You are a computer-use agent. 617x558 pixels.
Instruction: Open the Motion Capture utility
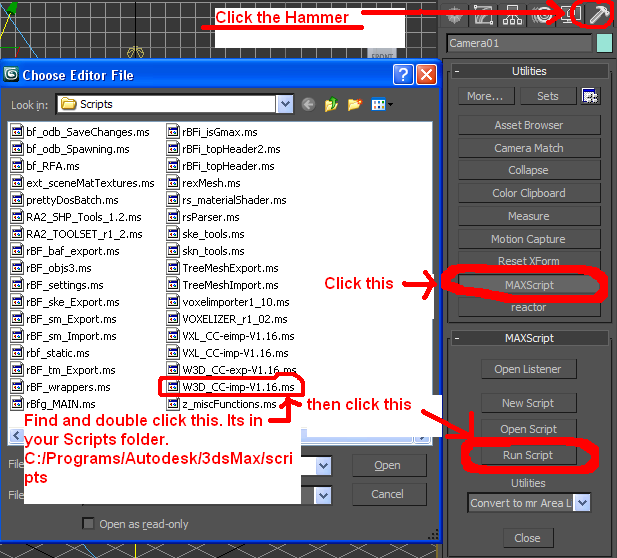529,239
